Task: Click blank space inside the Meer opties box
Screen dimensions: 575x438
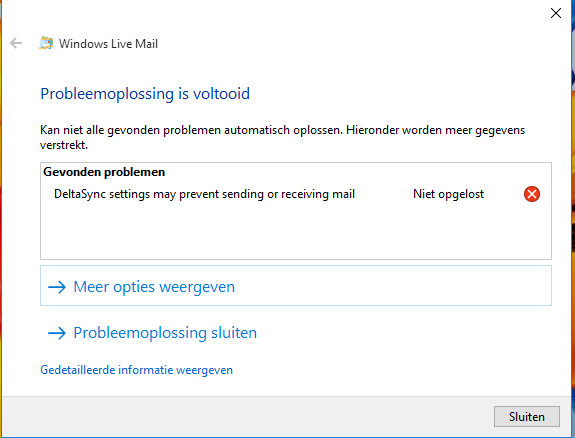Action: [392, 286]
